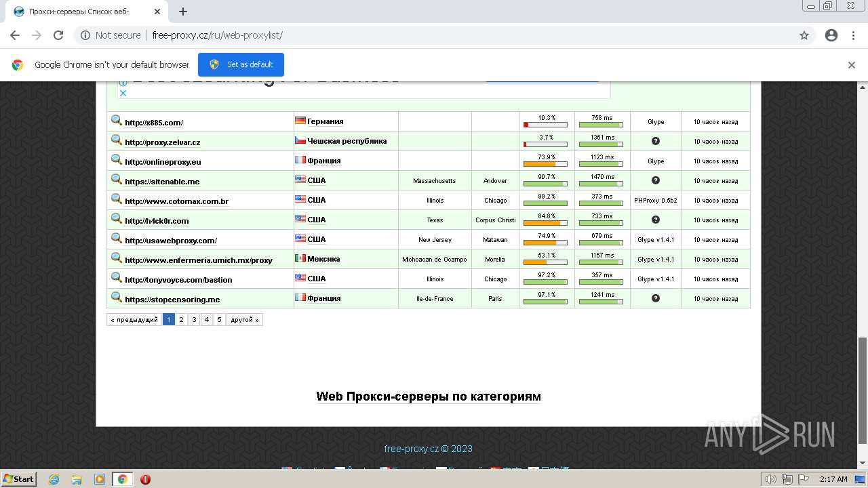Click the red security icon in taskbar
This screenshot has width=868, height=488.
[x=145, y=479]
